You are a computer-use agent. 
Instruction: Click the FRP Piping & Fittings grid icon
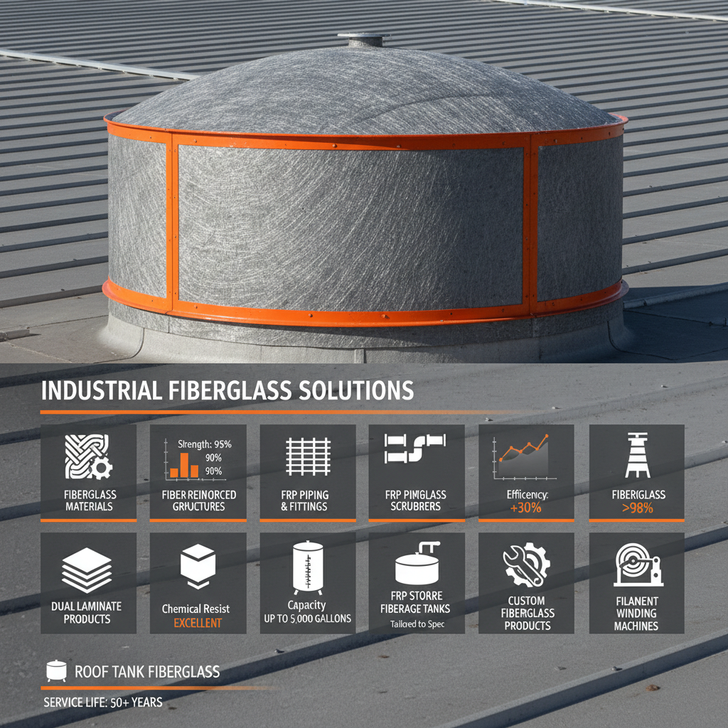point(309,455)
